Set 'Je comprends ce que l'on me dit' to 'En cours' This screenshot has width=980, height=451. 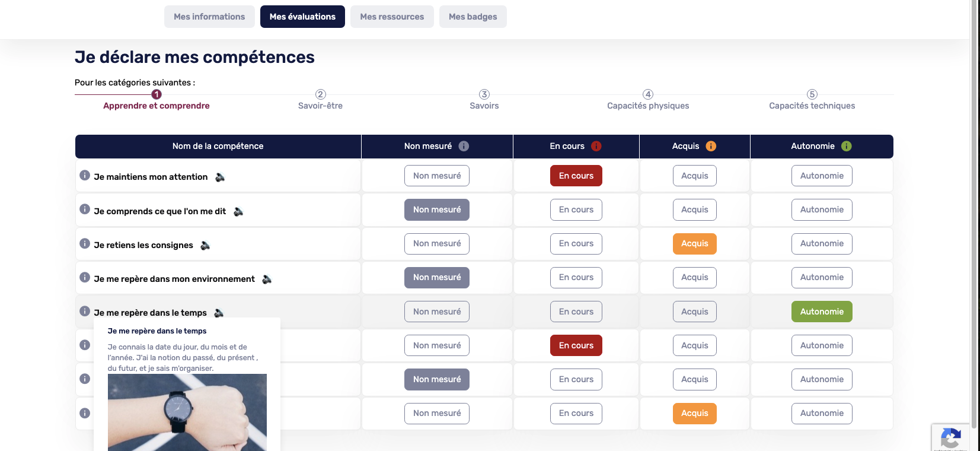click(576, 209)
